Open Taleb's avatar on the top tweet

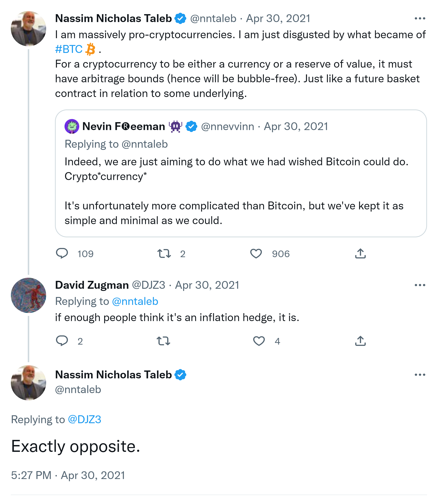coord(28,28)
